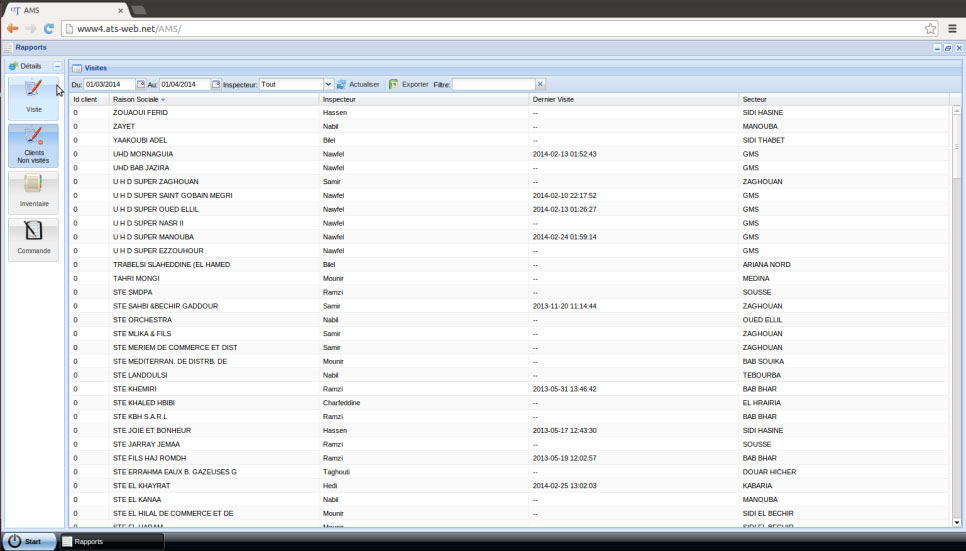Switch to the AMS browser tab

(x=60, y=9)
